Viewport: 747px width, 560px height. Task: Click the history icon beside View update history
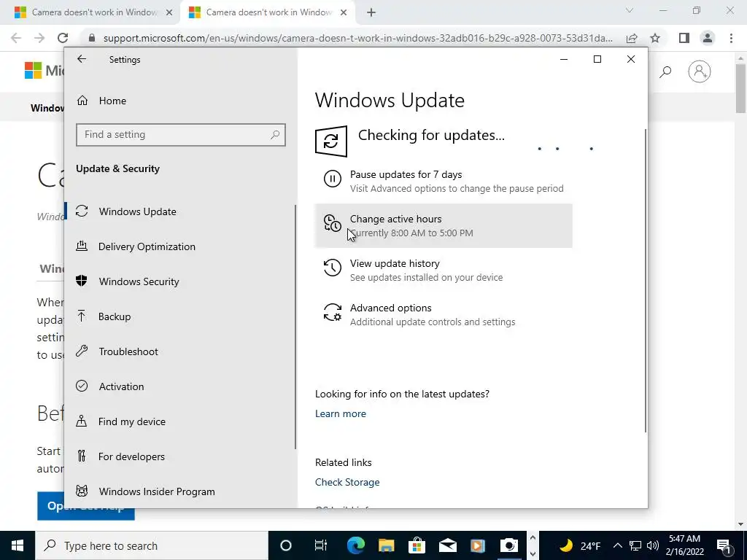pos(332,268)
